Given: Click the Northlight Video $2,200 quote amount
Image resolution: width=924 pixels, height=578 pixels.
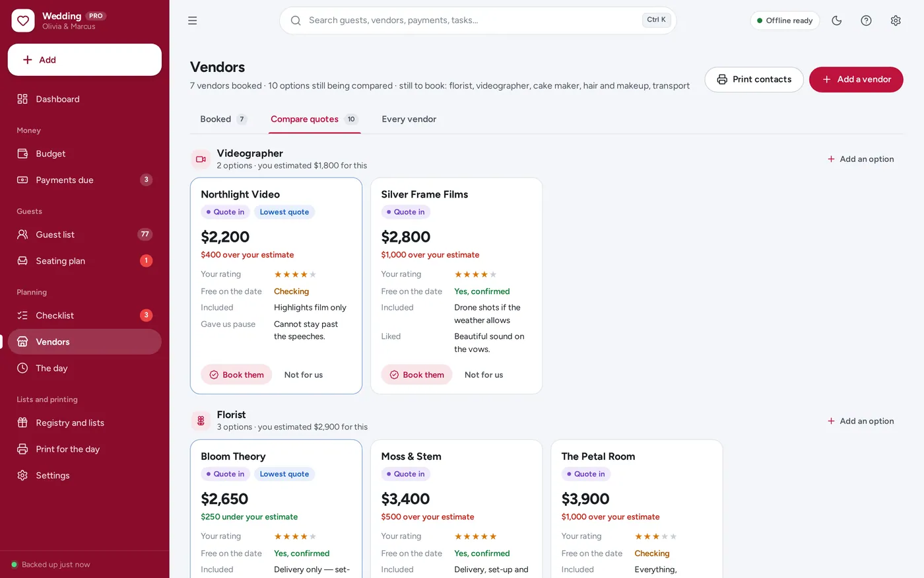Looking at the screenshot, I should coord(225,236).
